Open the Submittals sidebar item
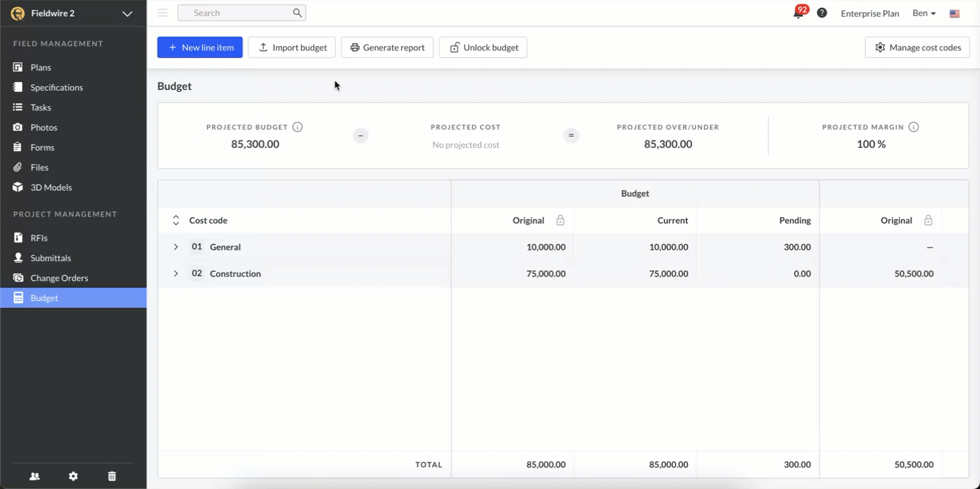Screen dimensions: 980x489 click(x=51, y=258)
